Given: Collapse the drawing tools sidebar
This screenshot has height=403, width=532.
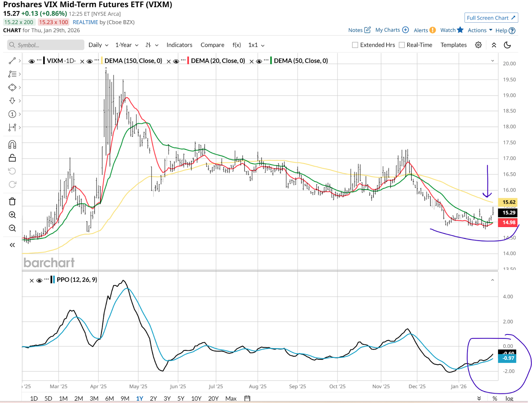Looking at the screenshot, I should pos(12,245).
